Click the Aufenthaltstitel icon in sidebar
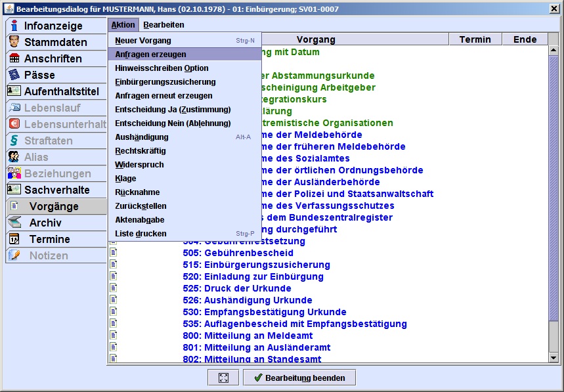Screen dimensions: 564x392 14,91
